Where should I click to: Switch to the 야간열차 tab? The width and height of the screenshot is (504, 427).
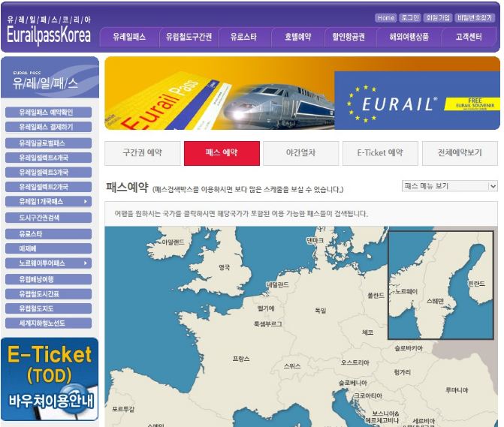301,153
